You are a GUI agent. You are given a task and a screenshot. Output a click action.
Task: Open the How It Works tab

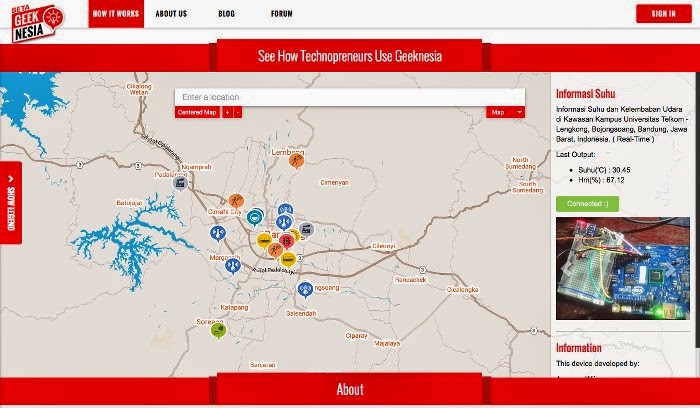coord(116,14)
